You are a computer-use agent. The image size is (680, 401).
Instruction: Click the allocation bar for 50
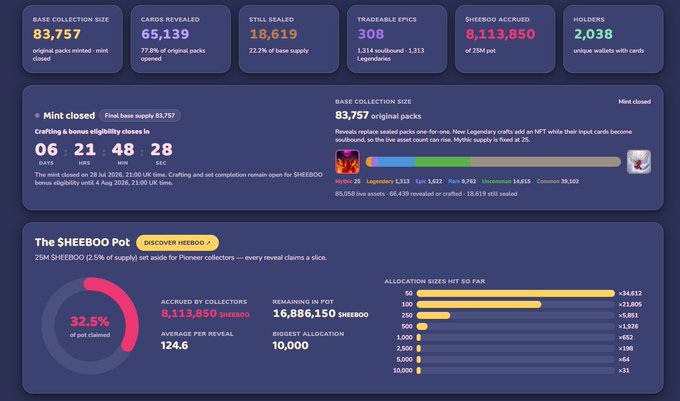tap(516, 293)
